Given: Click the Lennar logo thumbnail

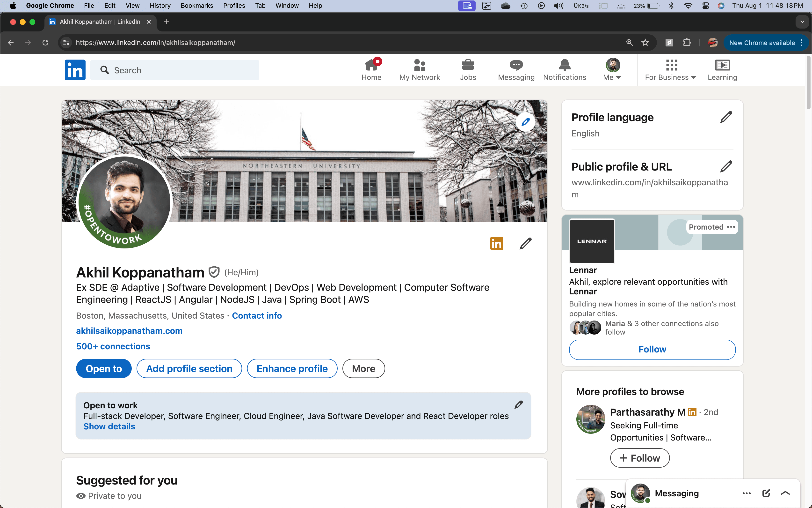Looking at the screenshot, I should tap(592, 241).
